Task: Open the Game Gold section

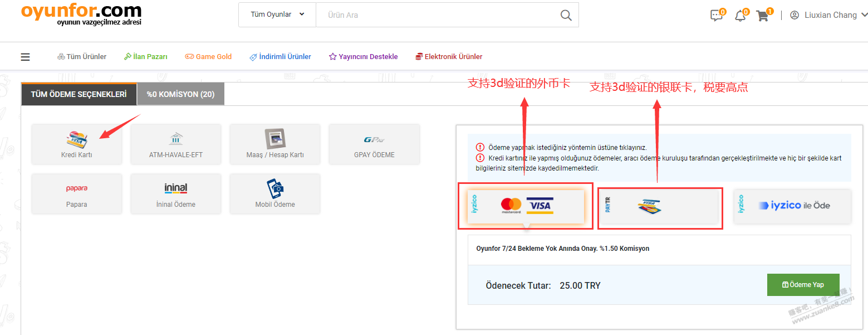Action: pyautogui.click(x=208, y=56)
